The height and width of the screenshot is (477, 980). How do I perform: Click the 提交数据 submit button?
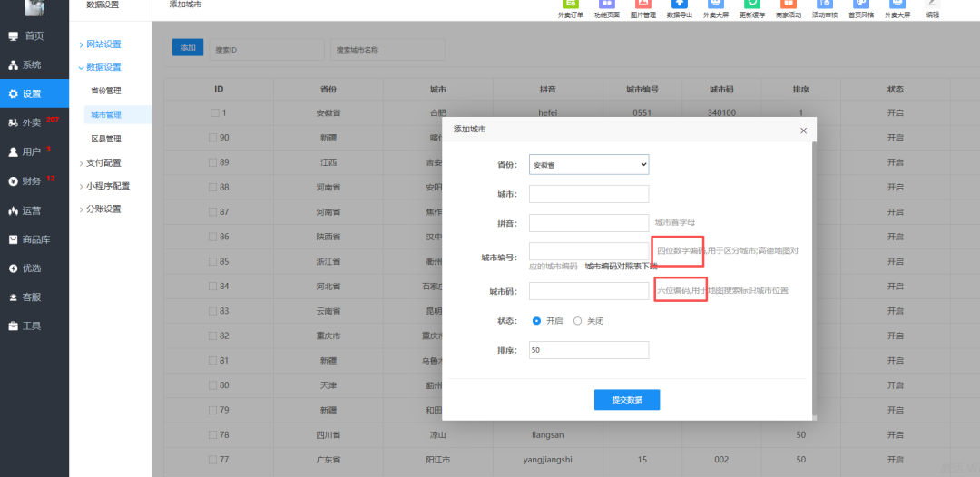[627, 400]
